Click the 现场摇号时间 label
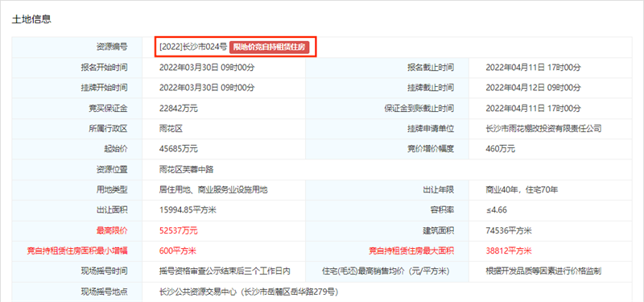The height and width of the screenshot is (302, 644). click(x=105, y=271)
